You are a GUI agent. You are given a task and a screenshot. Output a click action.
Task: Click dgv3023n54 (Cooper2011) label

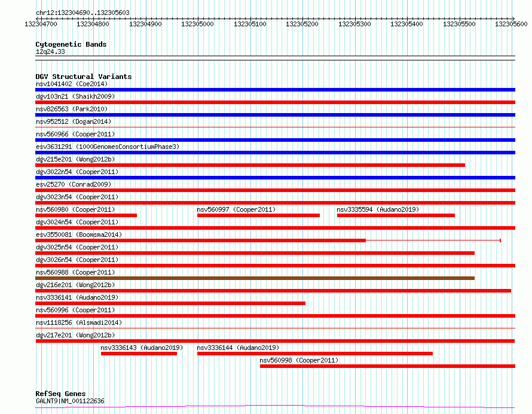(x=77, y=197)
